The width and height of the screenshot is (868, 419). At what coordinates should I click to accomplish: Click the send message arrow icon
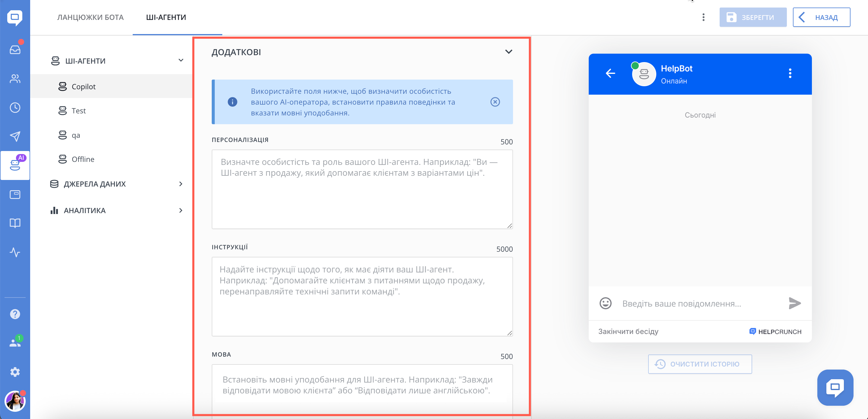[794, 303]
